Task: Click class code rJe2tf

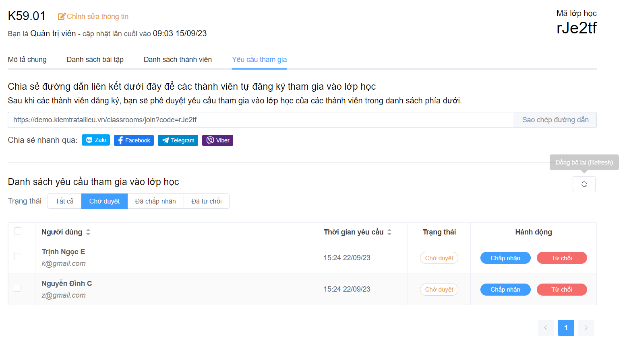Action: tap(577, 28)
